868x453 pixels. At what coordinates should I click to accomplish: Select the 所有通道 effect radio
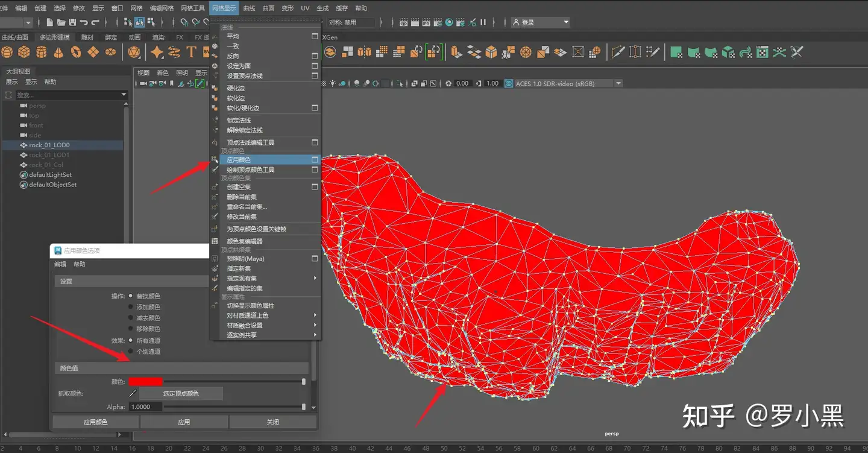point(131,340)
